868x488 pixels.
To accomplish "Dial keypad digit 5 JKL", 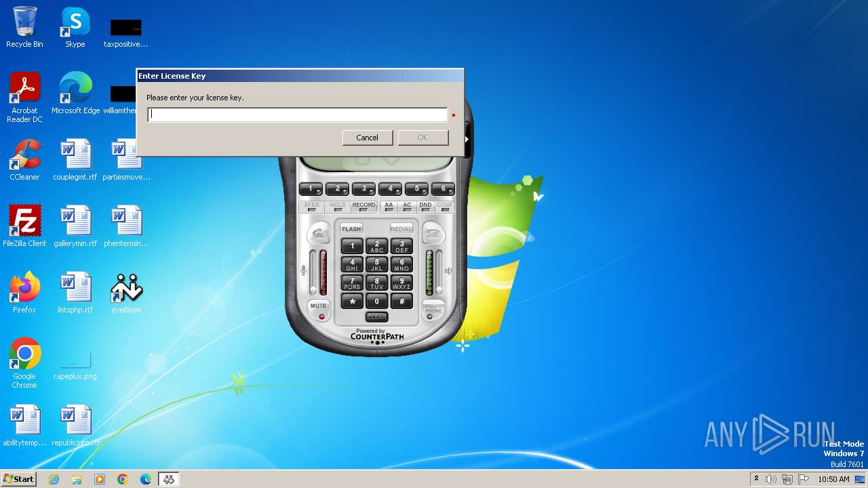I will click(x=376, y=264).
